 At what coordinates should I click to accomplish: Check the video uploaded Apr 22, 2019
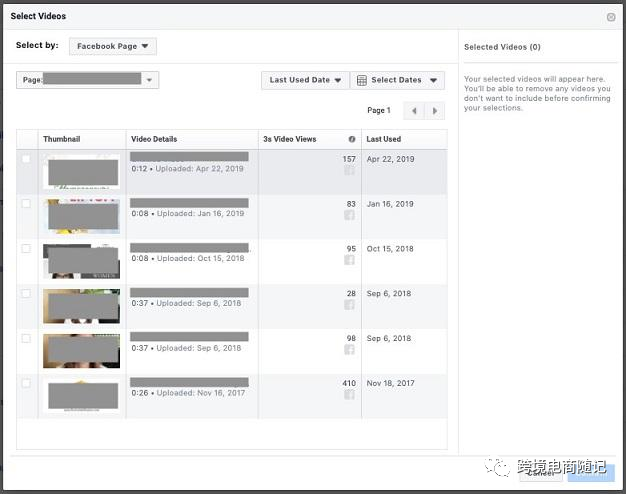point(26,159)
